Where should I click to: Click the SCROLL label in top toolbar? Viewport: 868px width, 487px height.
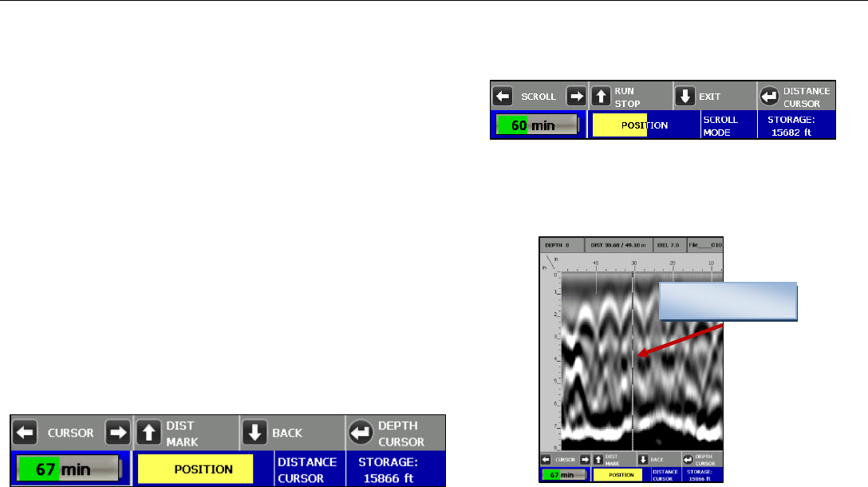538,97
